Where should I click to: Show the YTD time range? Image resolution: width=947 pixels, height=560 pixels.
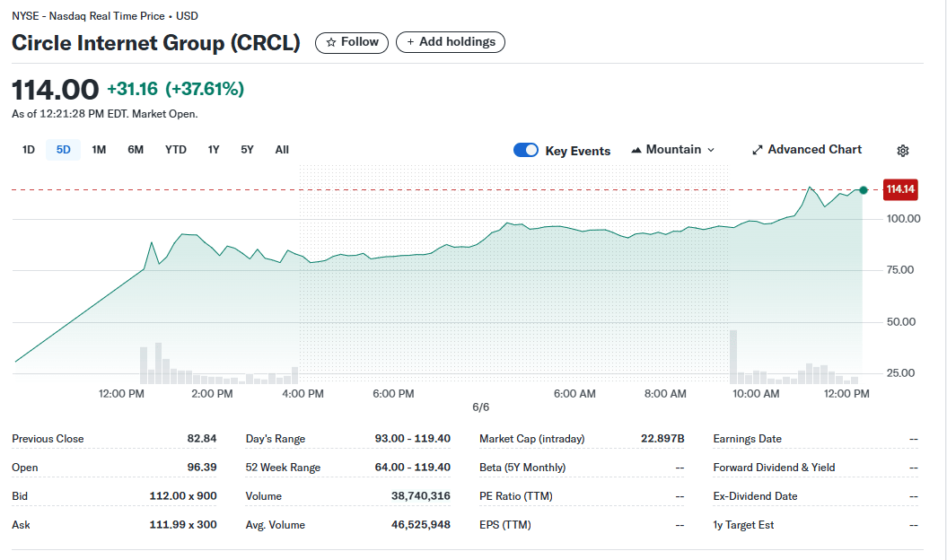[176, 150]
